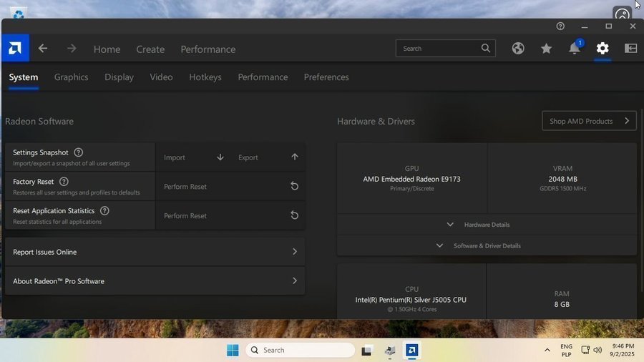Perform Reset for Factory Reset
Image resolution: width=644 pixels, height=362 pixels.
[x=230, y=187]
